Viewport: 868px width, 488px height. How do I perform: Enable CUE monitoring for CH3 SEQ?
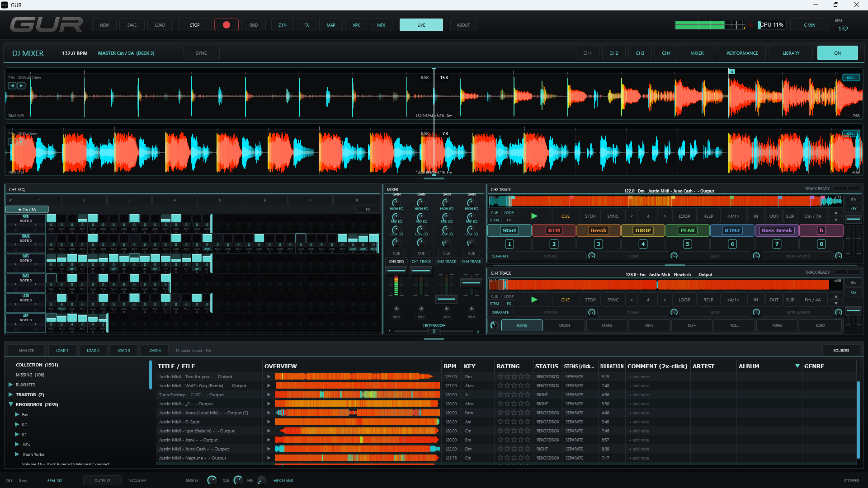point(396,253)
